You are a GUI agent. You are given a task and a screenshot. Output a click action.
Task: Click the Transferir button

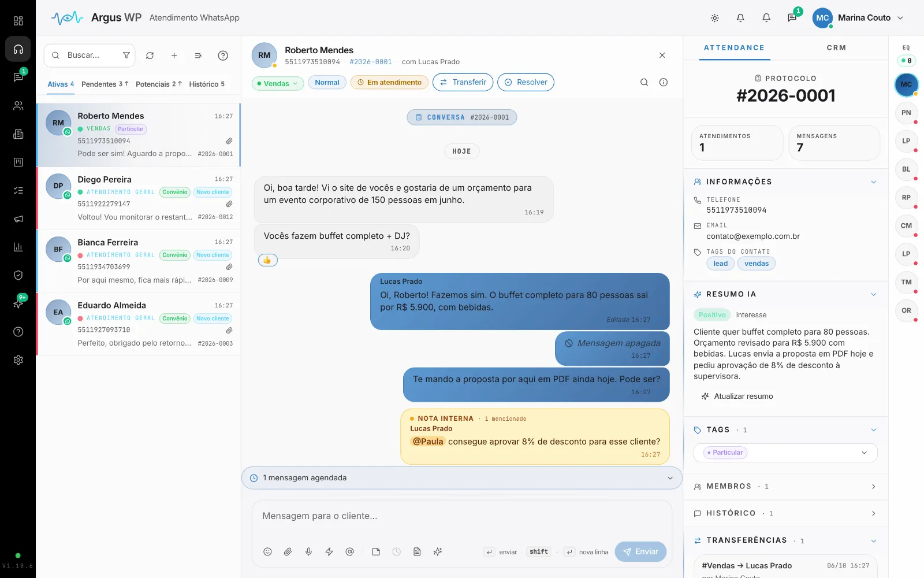[463, 82]
